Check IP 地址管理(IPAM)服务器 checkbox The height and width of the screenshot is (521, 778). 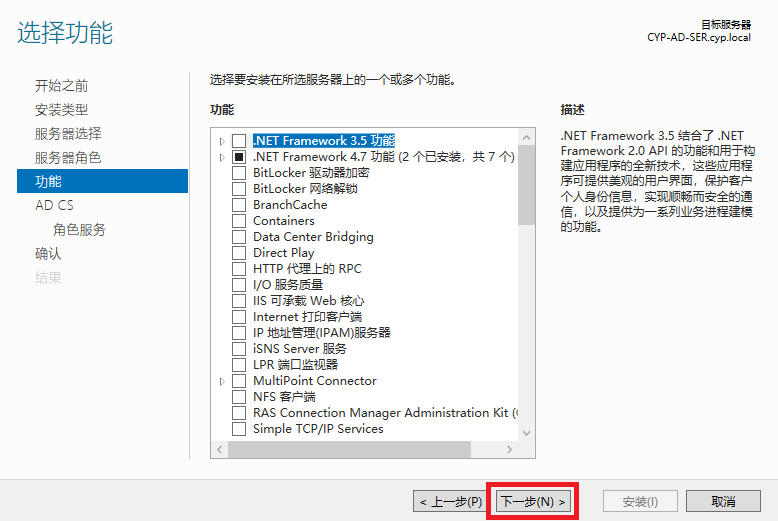tap(239, 332)
